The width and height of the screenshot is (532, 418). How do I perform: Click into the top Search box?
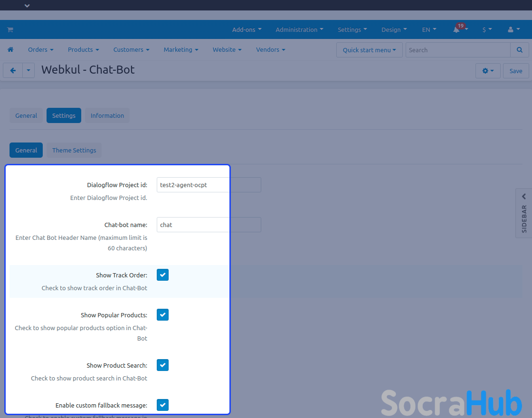[458, 50]
